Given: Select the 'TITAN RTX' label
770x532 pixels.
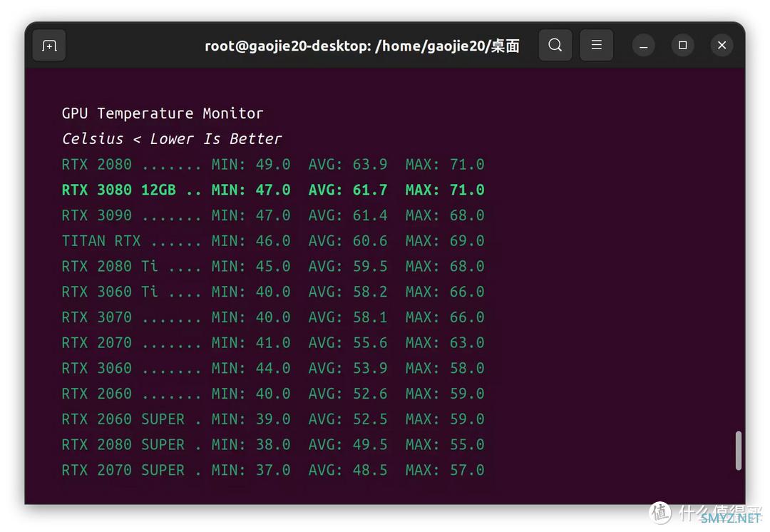Looking at the screenshot, I should point(101,241).
